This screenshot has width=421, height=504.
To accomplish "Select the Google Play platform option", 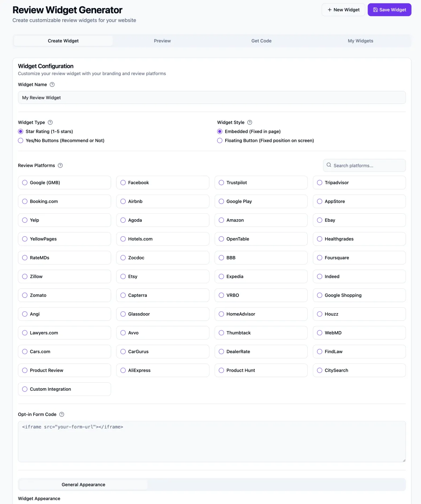I will tap(261, 201).
